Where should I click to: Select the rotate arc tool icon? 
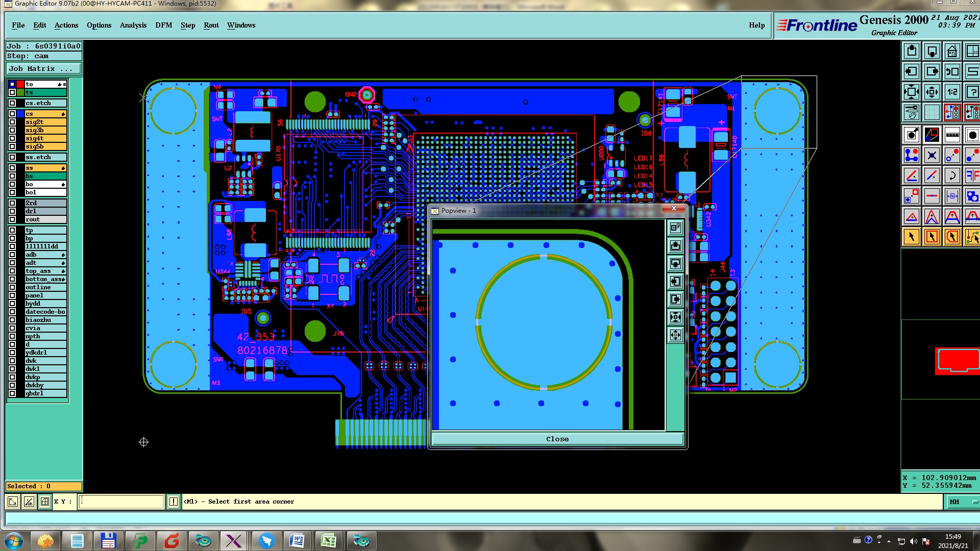(x=952, y=176)
